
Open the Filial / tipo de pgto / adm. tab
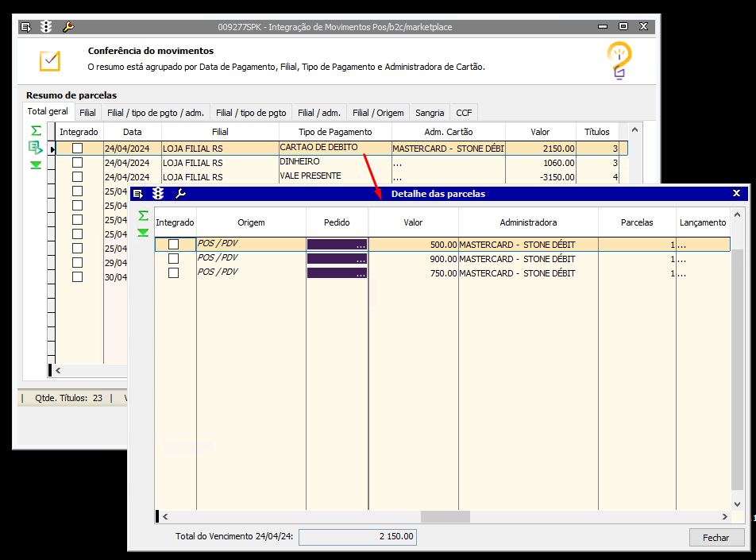click(156, 112)
